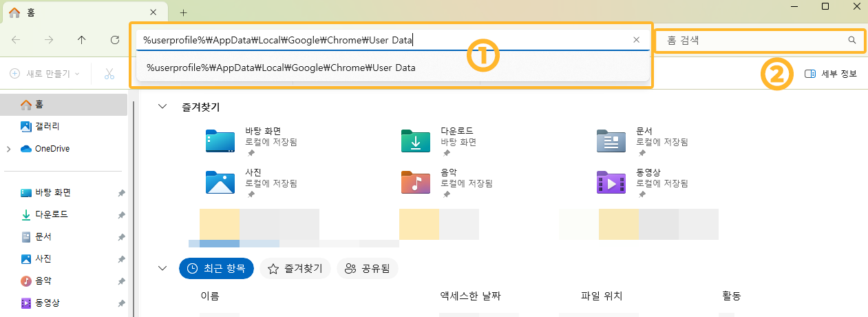Open the 바탕 화면 folder tile icon
The image size is (868, 317).
click(x=220, y=141)
